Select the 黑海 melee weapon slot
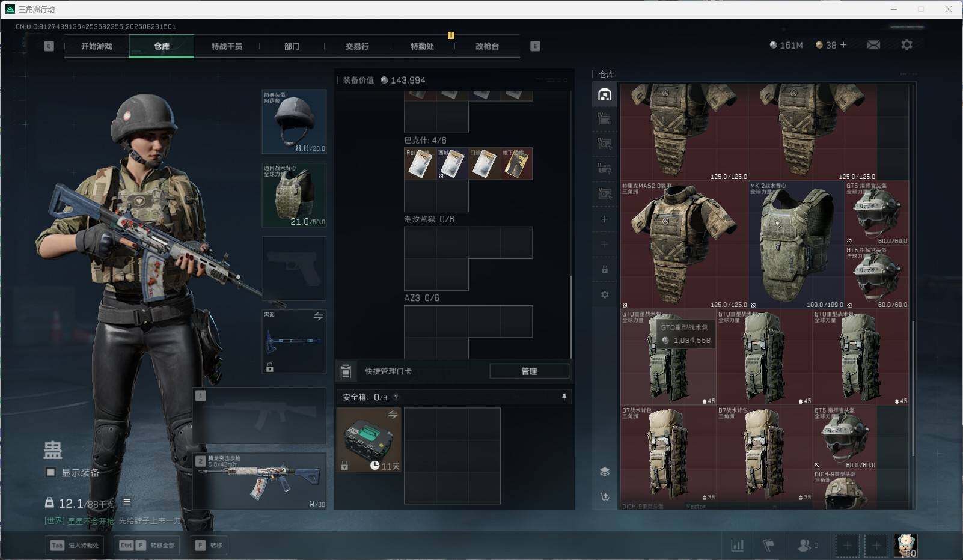 pos(294,341)
